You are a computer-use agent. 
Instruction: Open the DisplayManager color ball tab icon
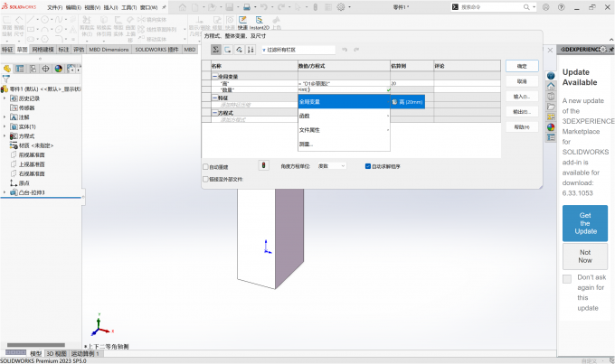pyautogui.click(x=59, y=69)
